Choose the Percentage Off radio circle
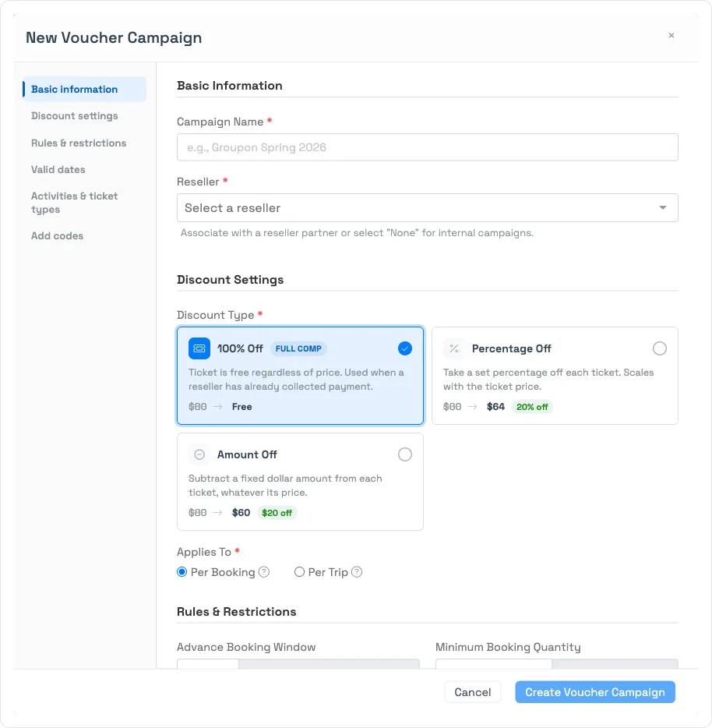Screen dimensions: 712x728 (660, 348)
